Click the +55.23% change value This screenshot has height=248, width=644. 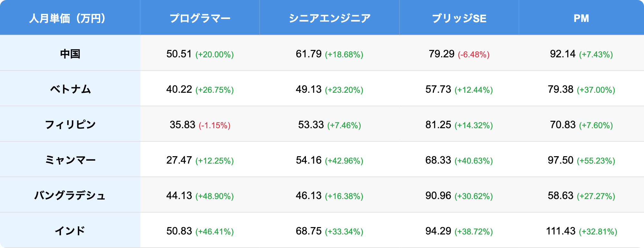pyautogui.click(x=596, y=161)
